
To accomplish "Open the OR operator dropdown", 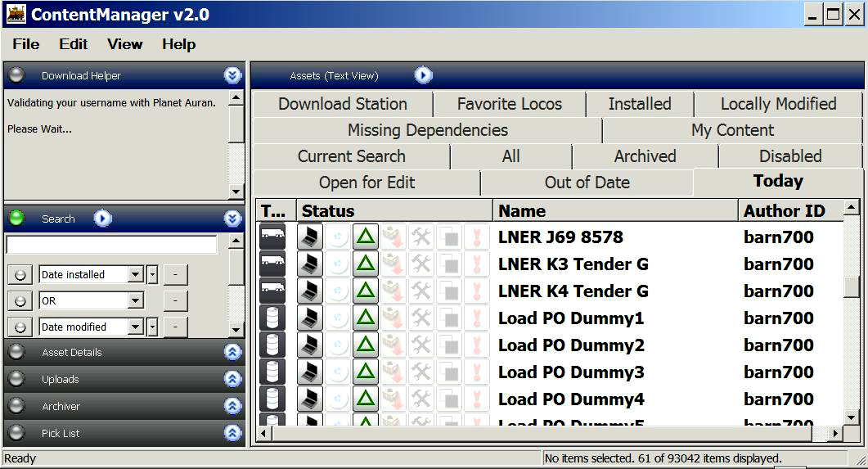I will [136, 301].
